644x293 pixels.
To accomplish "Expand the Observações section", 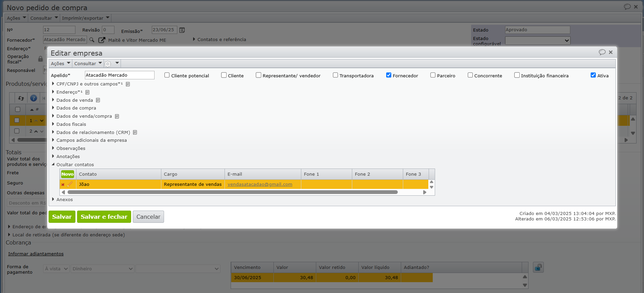I will click(69, 149).
